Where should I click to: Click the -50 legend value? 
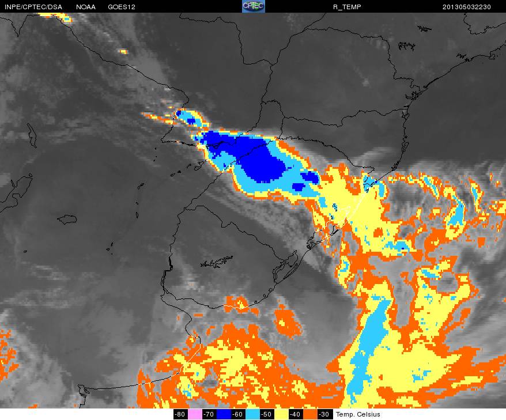coord(266,414)
